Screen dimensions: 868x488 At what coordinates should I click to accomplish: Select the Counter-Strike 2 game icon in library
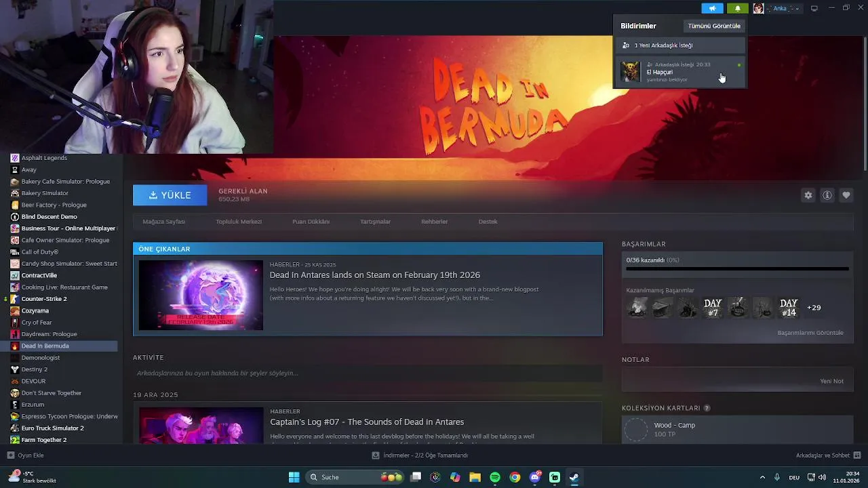[x=15, y=299]
